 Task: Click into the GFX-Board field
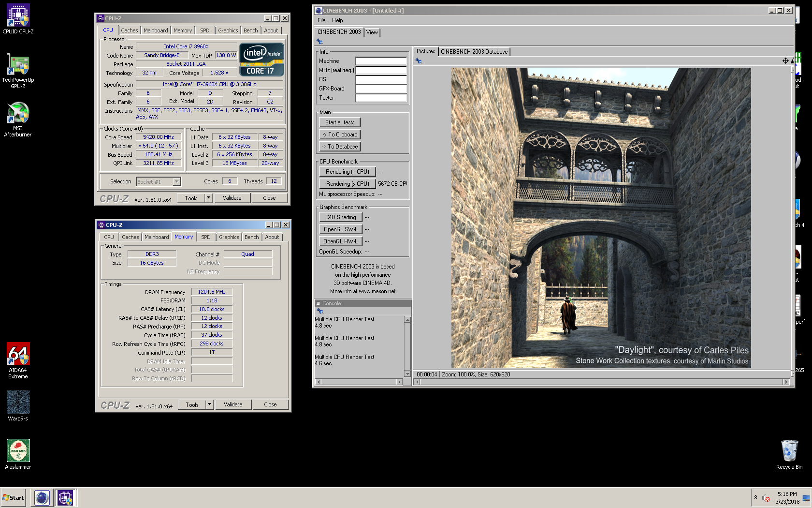381,89
